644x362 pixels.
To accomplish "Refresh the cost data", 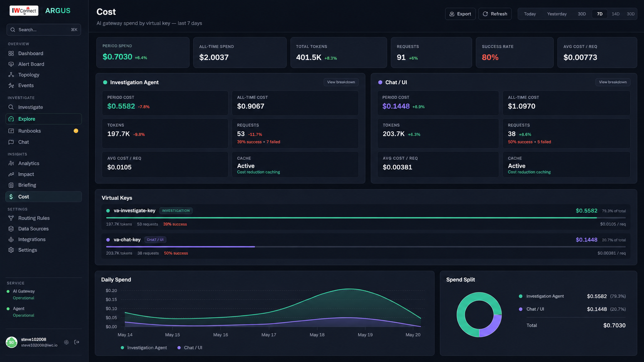I will pos(495,14).
